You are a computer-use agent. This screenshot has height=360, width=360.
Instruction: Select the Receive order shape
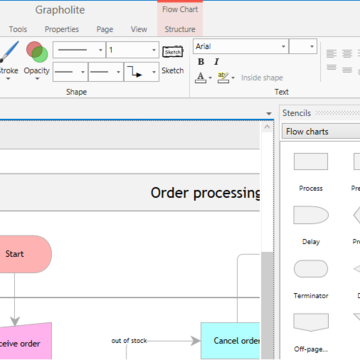click(26, 341)
